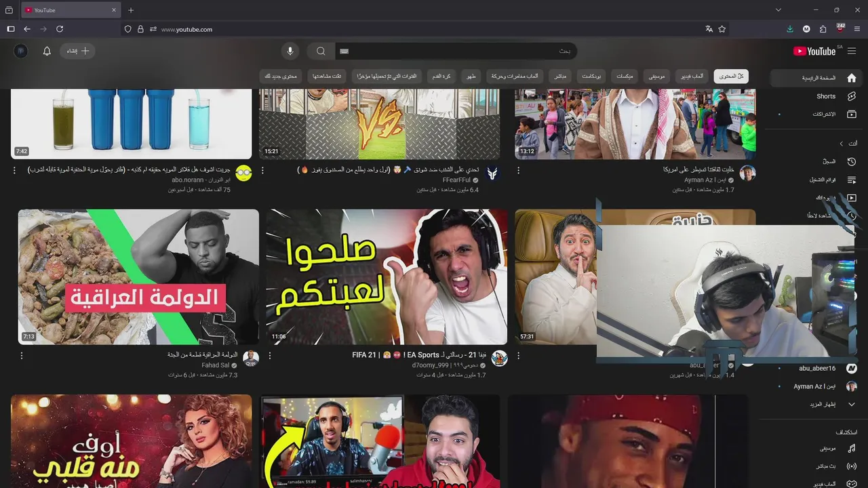Select the live (مباشر) filter chip

pos(560,77)
